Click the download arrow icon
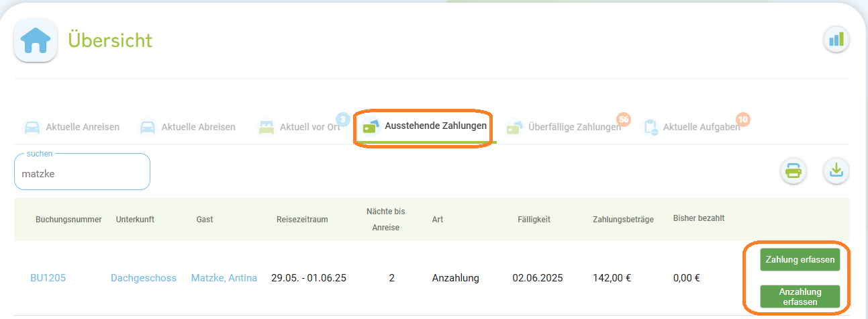 coord(836,171)
